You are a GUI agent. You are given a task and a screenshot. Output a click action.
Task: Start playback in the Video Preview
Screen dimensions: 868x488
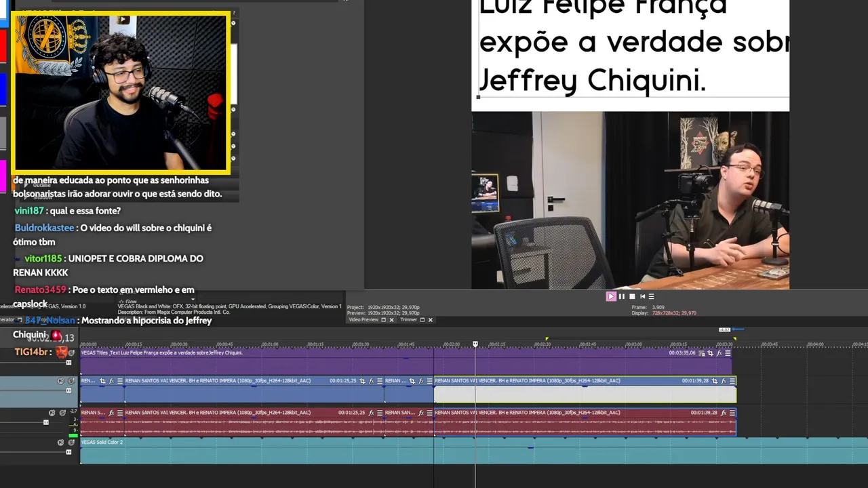pyautogui.click(x=611, y=296)
